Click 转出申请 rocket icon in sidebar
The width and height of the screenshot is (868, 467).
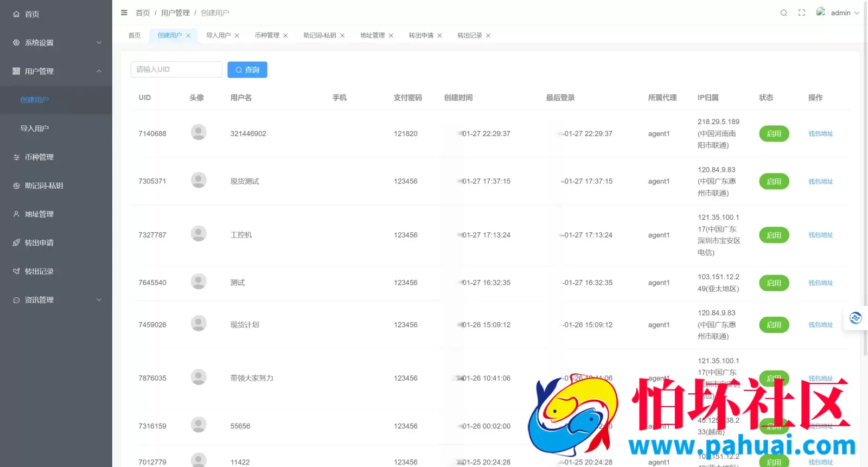(x=16, y=242)
